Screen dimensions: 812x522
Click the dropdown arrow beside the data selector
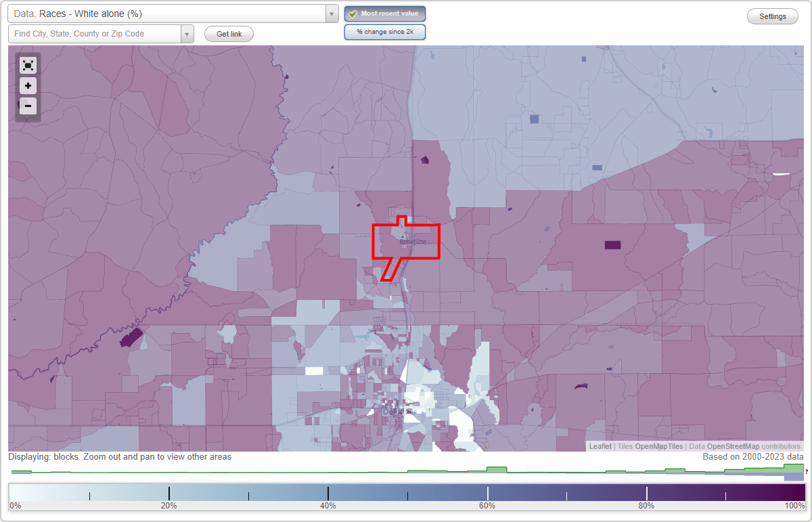(331, 13)
